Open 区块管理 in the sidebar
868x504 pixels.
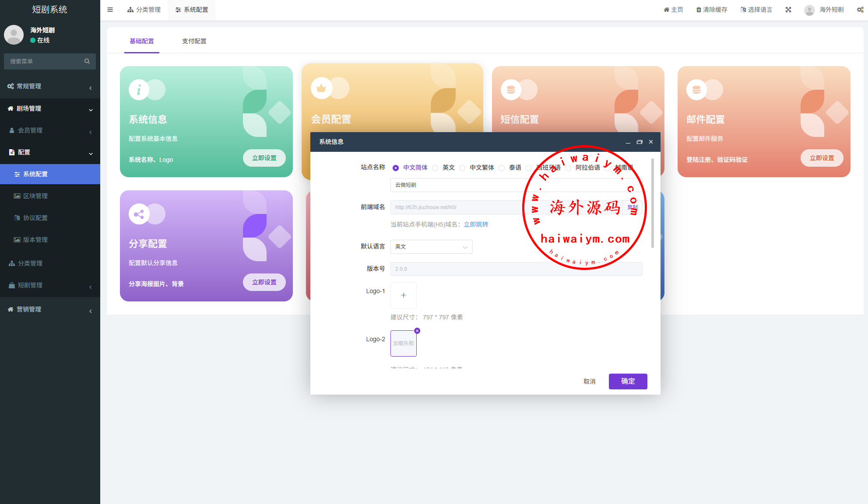35,196
